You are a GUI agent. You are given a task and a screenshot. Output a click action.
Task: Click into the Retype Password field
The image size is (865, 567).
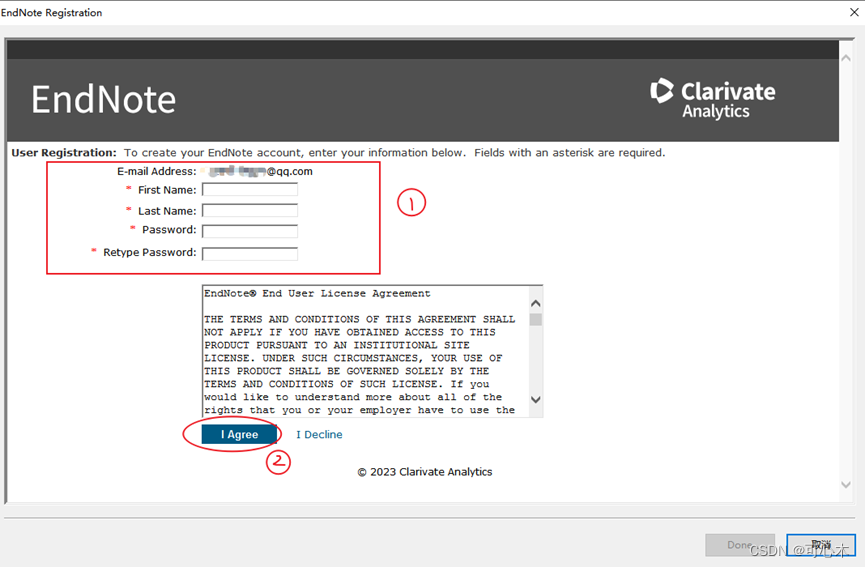[x=250, y=254]
